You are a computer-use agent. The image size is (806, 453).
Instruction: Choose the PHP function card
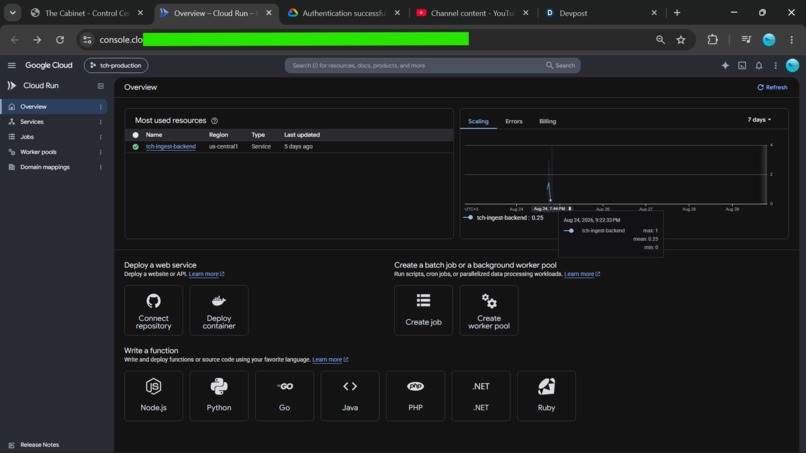pos(415,396)
